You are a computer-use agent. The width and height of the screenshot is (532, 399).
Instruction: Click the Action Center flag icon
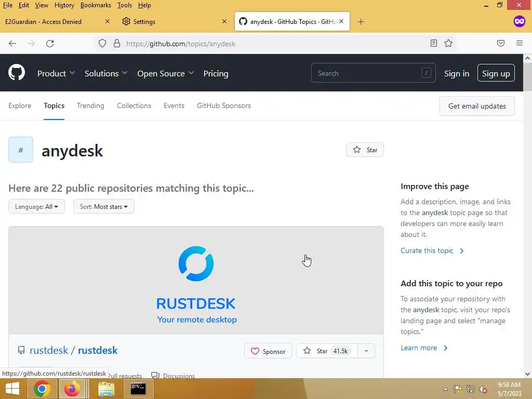pyautogui.click(x=458, y=389)
